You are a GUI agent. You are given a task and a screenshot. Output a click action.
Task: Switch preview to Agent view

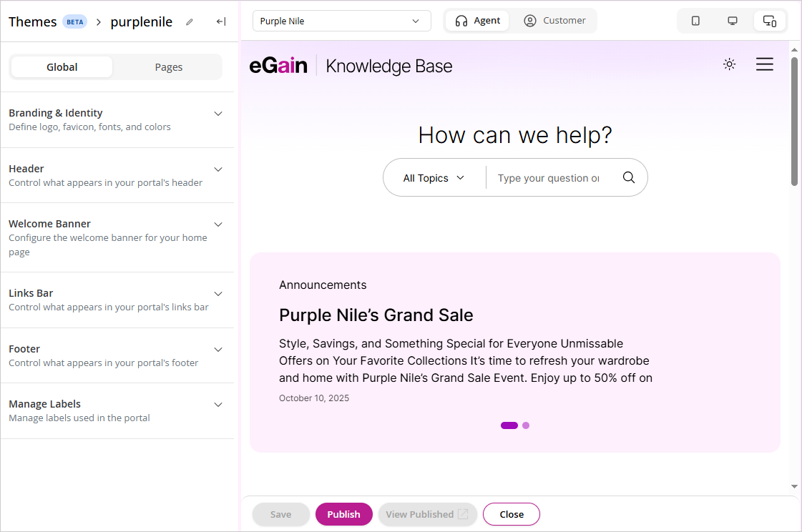tap(478, 21)
